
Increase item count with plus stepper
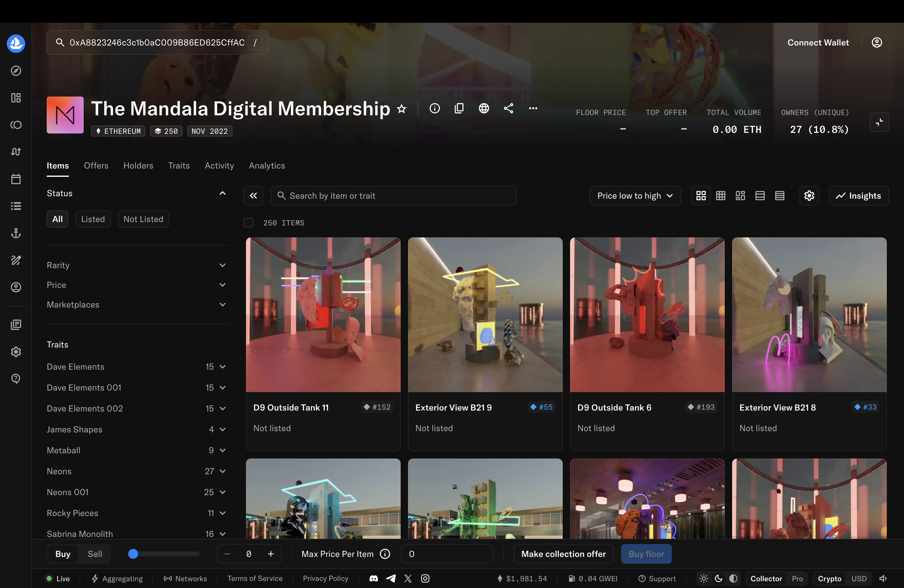pos(271,554)
